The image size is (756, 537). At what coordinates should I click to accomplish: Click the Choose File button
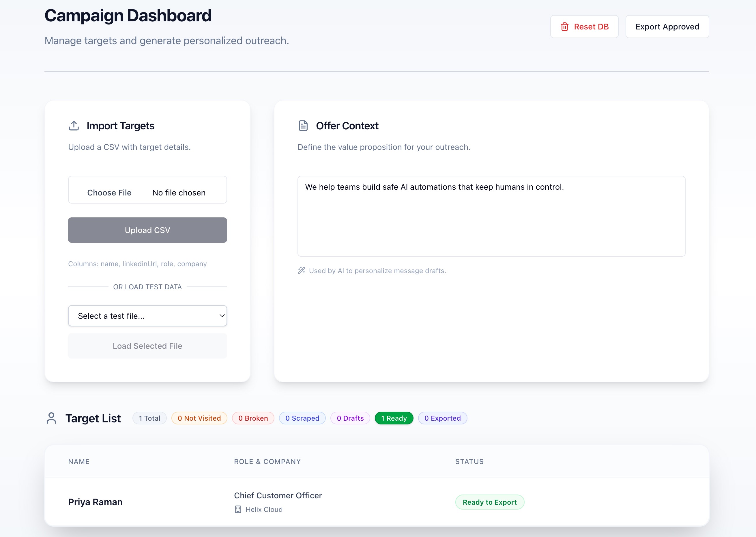pyautogui.click(x=109, y=193)
